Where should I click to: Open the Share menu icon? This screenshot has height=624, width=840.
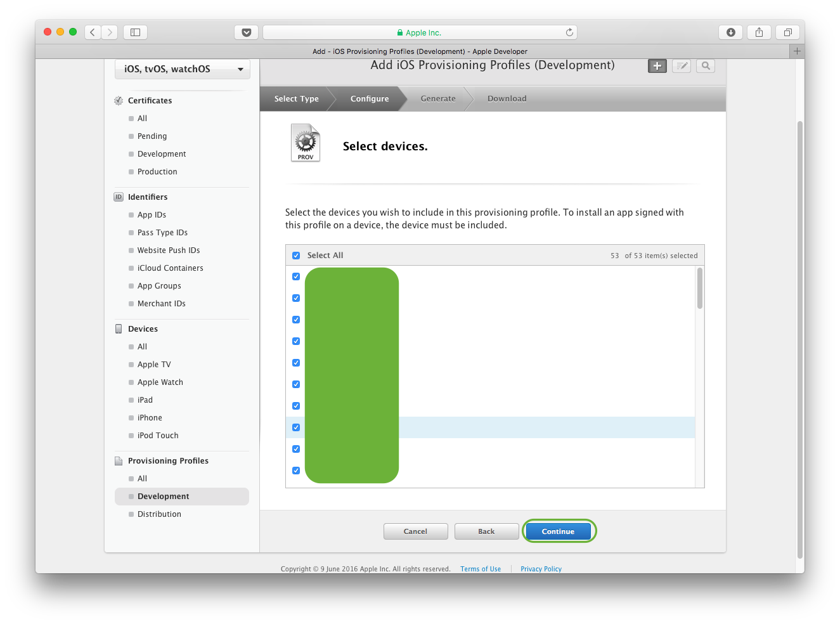pos(759,32)
